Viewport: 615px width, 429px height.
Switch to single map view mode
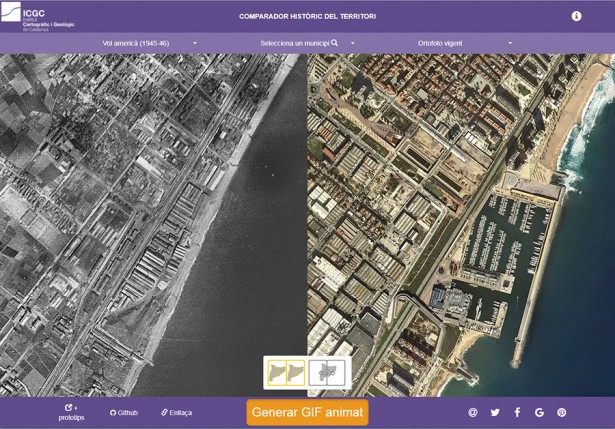327,373
